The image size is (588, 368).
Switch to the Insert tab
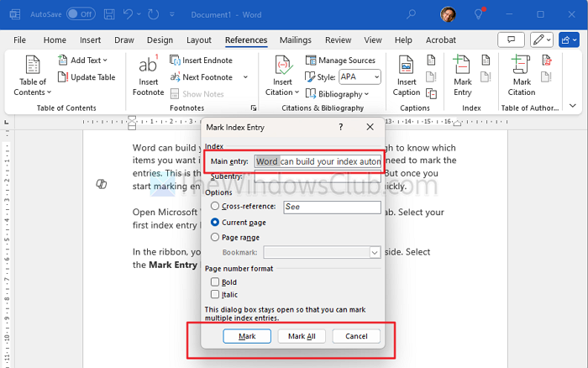(90, 39)
